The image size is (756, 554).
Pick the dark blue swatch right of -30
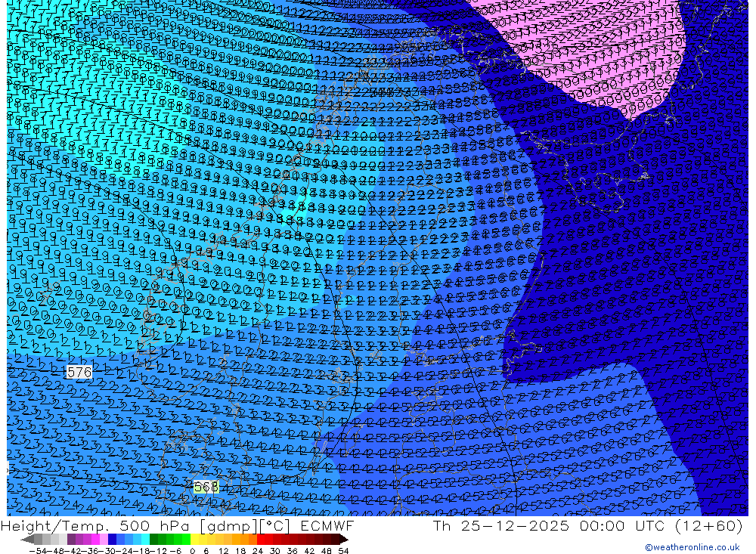(112, 540)
